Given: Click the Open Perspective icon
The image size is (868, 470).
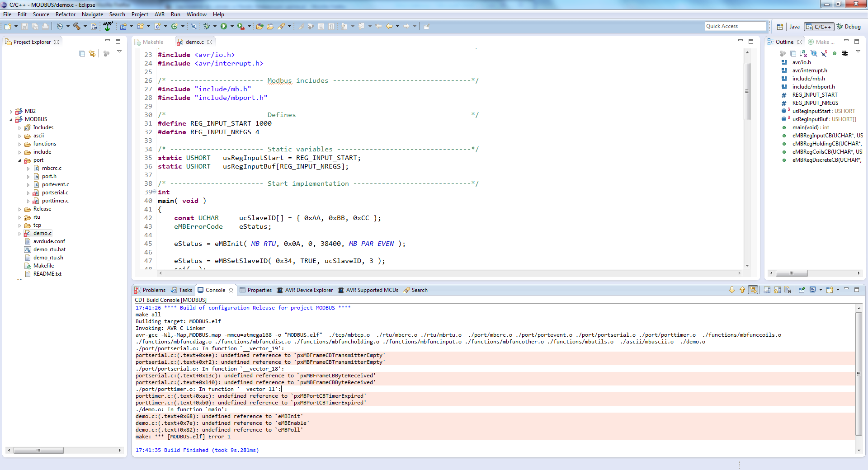Looking at the screenshot, I should pyautogui.click(x=780, y=27).
